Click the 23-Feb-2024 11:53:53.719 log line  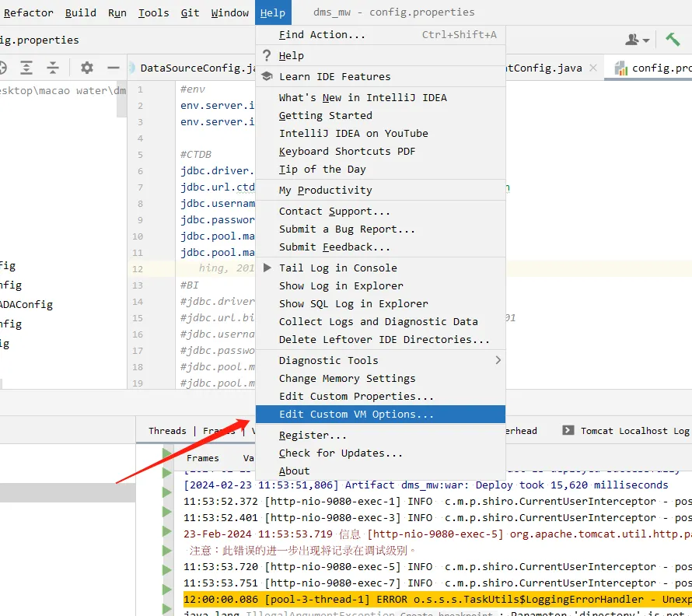[x=437, y=534]
